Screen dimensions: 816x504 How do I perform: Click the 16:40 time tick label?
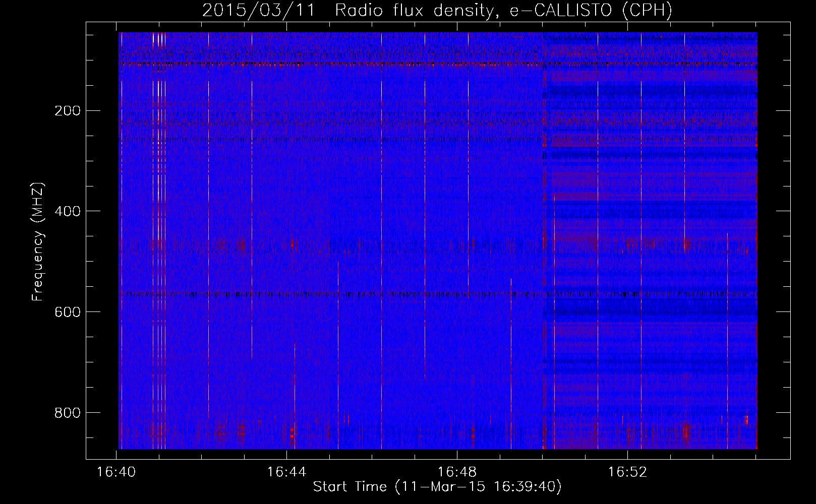coord(116,472)
